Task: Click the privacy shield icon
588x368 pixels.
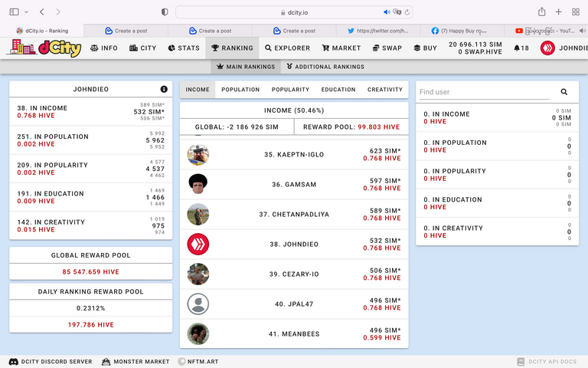Action: coord(165,12)
